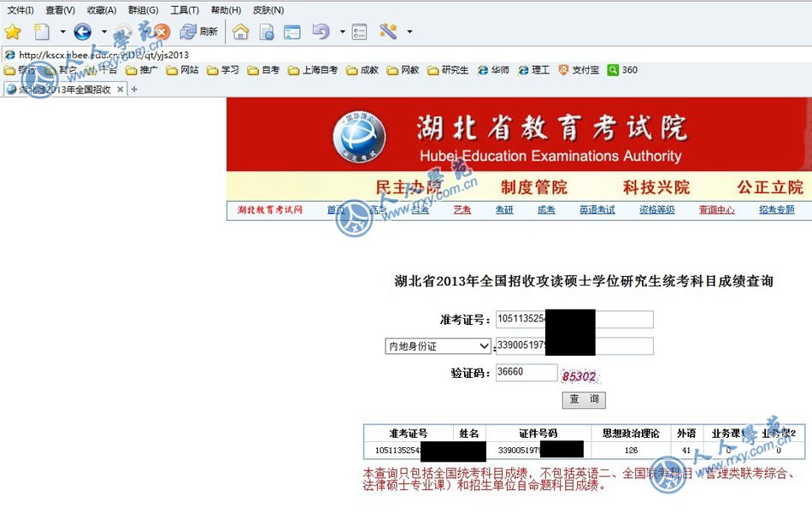Click the page with globe toolbar icon
This screenshot has height=513, width=812.
[267, 32]
